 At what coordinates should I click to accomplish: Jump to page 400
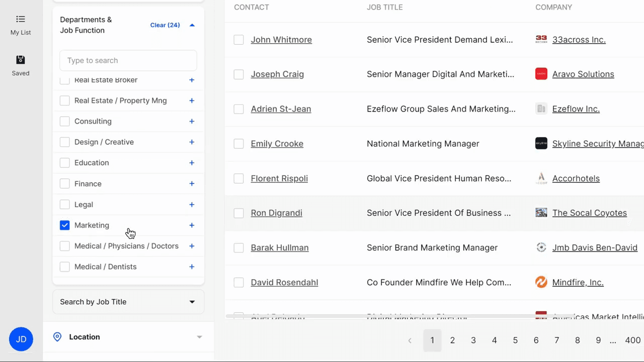click(633, 340)
